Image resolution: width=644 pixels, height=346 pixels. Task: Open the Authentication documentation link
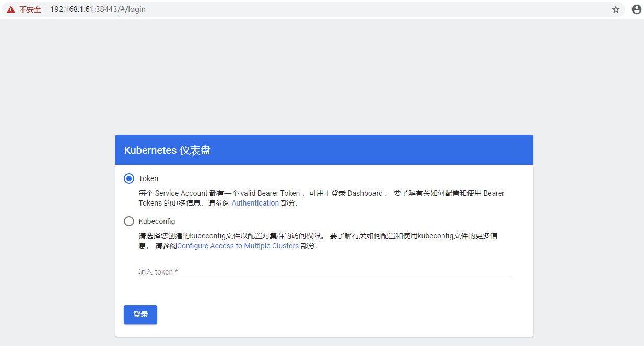pos(255,203)
